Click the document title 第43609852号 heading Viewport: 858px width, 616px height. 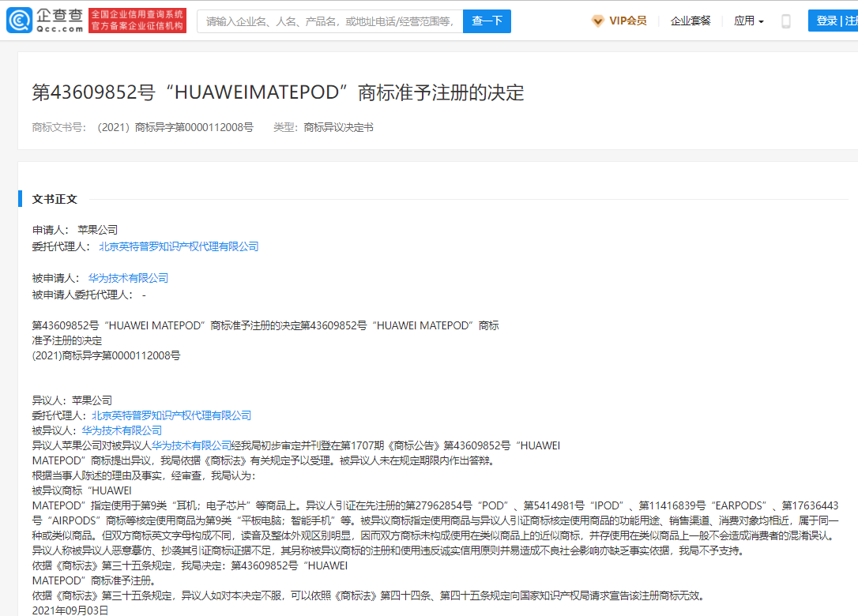tap(278, 92)
